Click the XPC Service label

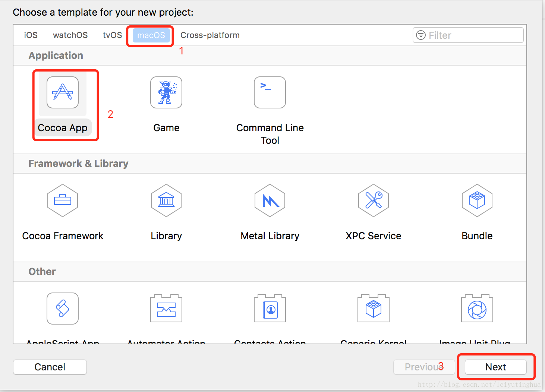[374, 236]
